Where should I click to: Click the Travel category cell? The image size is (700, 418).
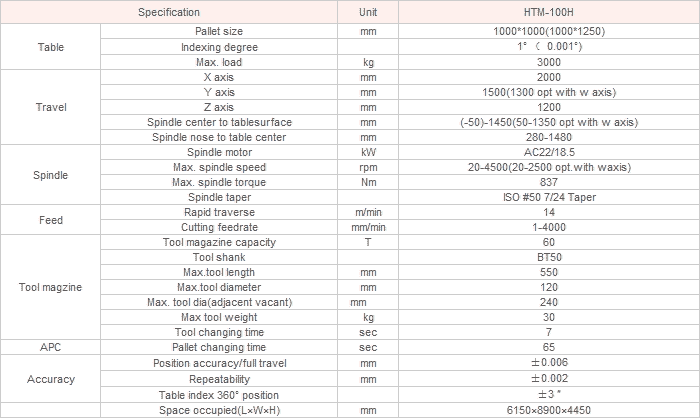50,107
